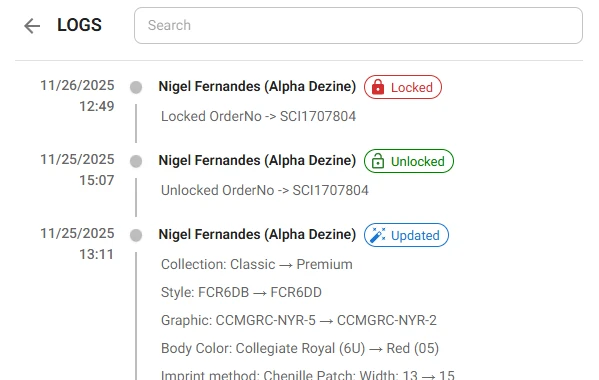
Task: Click the LOGS page heading
Action: click(x=79, y=25)
